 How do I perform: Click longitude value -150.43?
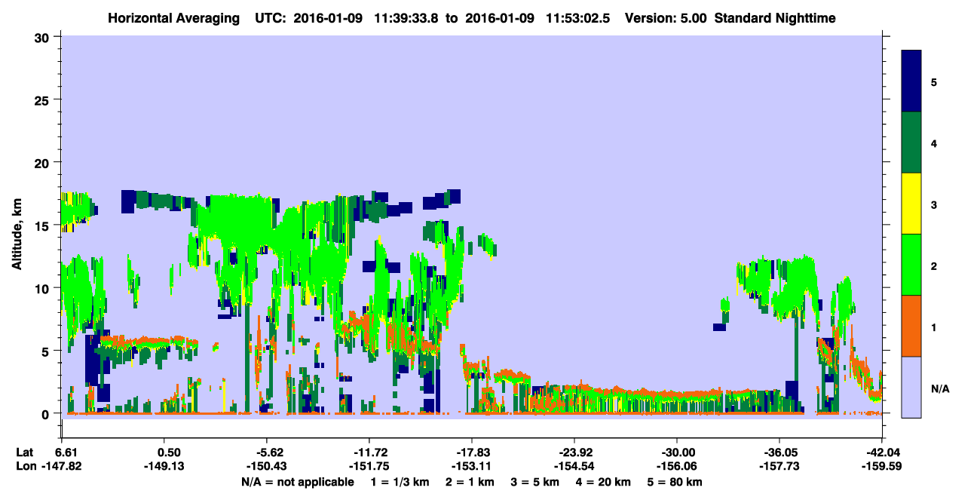pos(267,466)
